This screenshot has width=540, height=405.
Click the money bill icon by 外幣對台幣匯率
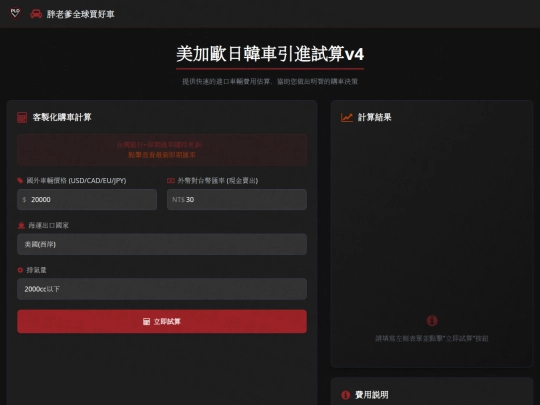pos(170,180)
